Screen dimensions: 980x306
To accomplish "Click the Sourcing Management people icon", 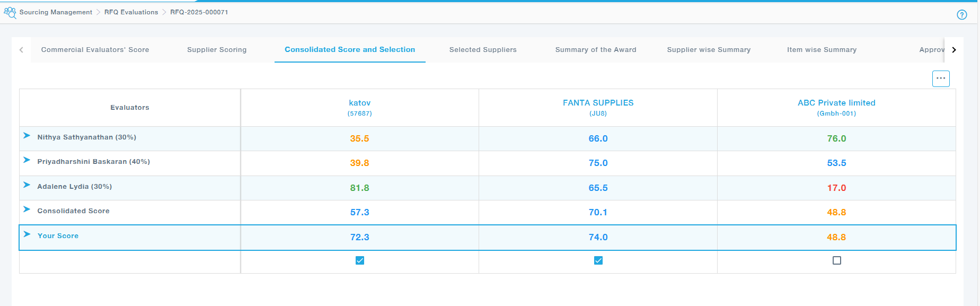I will [10, 12].
